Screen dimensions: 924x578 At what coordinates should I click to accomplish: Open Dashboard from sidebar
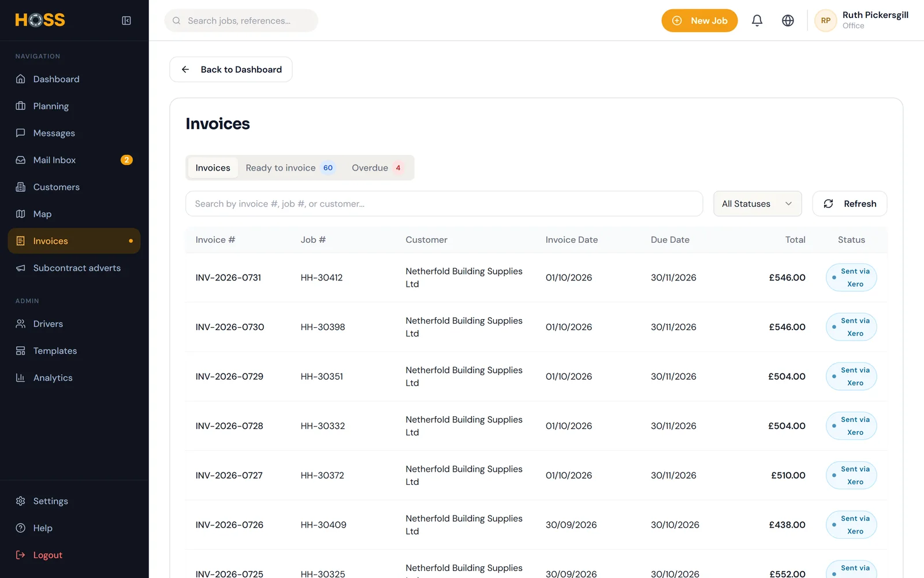pos(74,79)
